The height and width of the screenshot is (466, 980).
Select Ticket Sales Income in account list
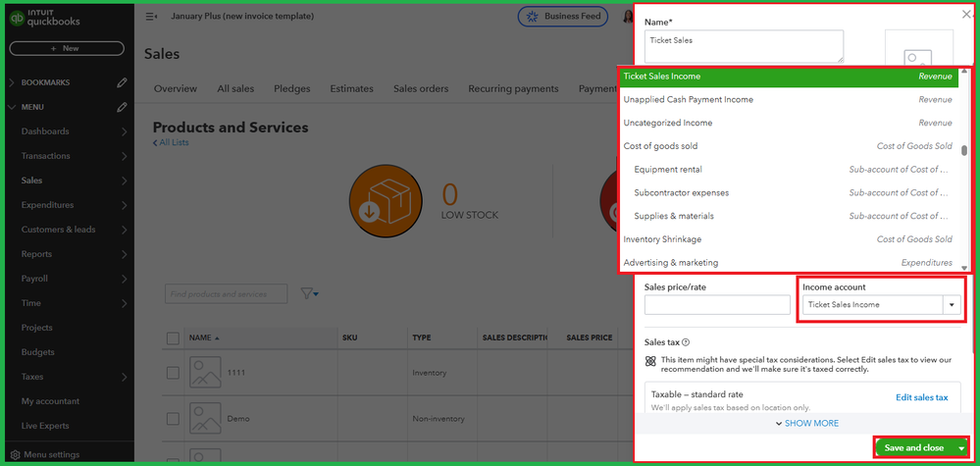click(789, 77)
